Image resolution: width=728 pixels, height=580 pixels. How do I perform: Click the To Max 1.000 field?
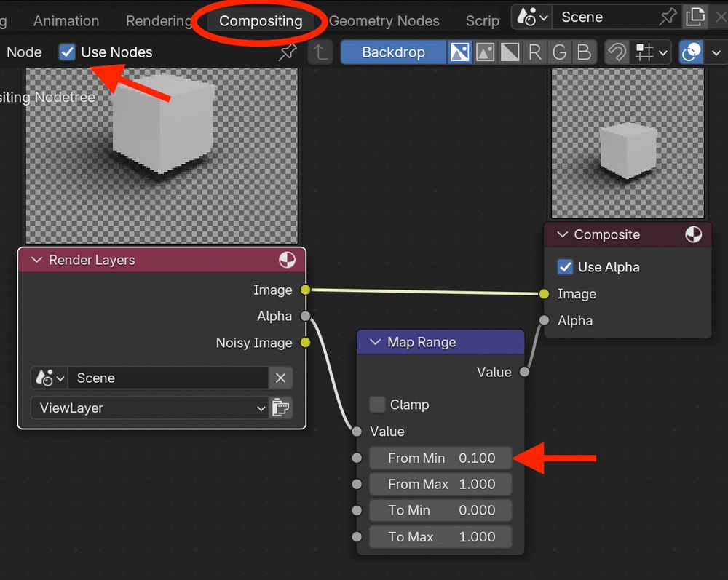[x=440, y=537]
